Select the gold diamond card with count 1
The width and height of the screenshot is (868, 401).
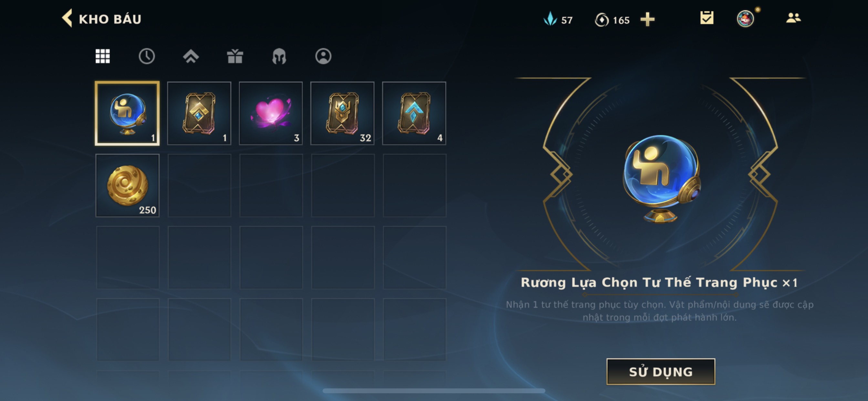(x=199, y=114)
